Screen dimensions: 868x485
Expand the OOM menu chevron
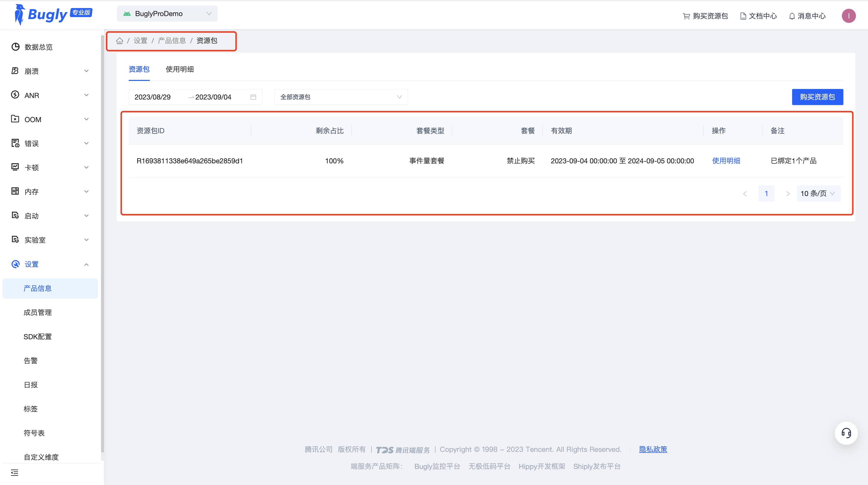(x=87, y=119)
